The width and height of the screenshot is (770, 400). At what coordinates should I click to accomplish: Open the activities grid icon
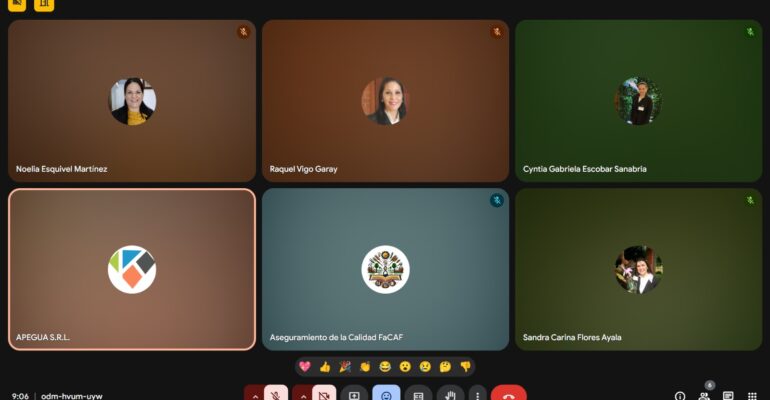tap(752, 396)
